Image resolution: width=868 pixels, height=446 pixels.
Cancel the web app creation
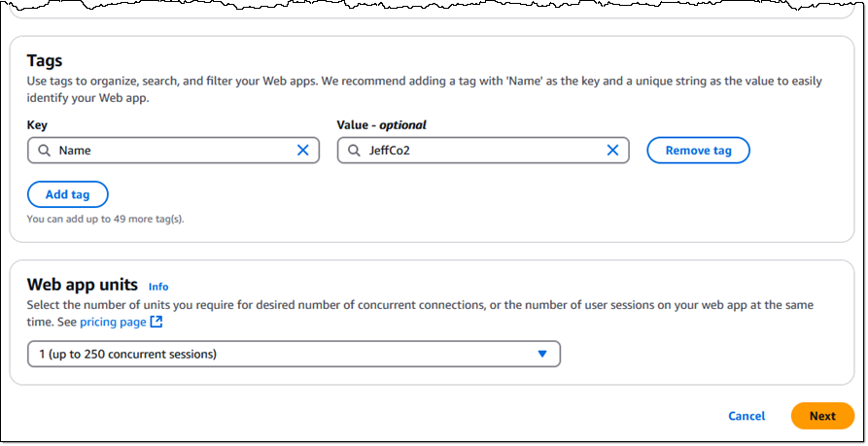pyautogui.click(x=746, y=416)
